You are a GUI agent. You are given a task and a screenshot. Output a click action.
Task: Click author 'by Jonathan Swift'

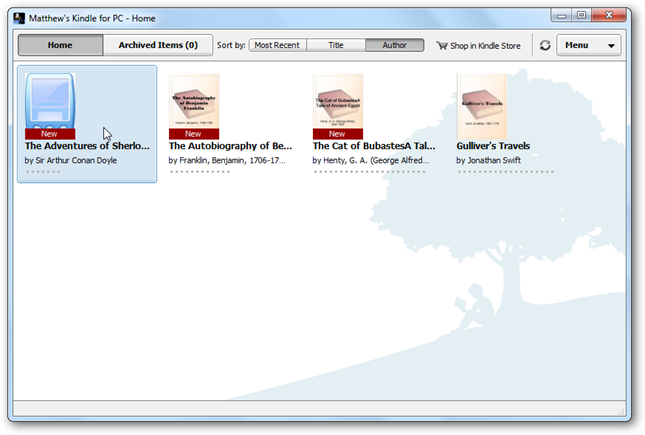(x=488, y=161)
